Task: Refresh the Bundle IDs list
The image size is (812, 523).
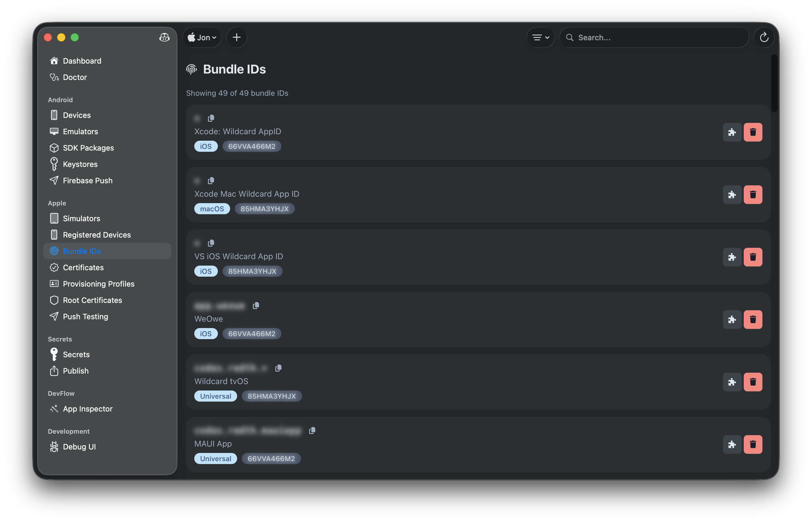Action: tap(764, 37)
